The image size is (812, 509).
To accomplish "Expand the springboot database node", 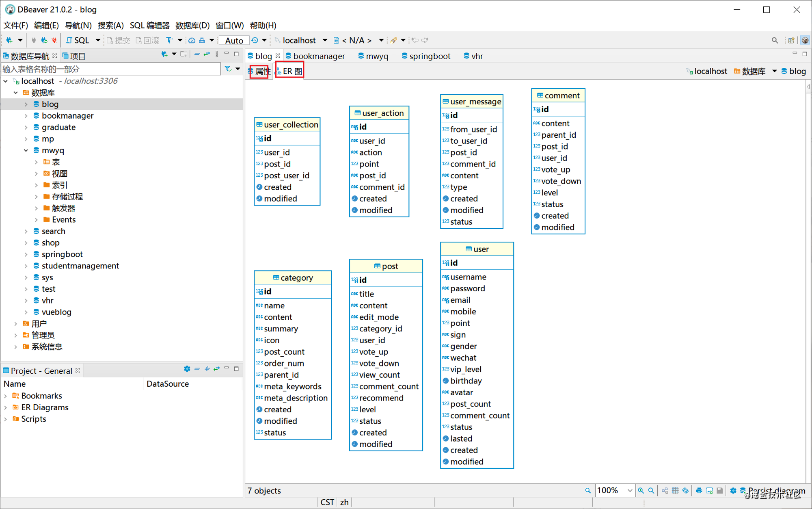I will [x=26, y=254].
